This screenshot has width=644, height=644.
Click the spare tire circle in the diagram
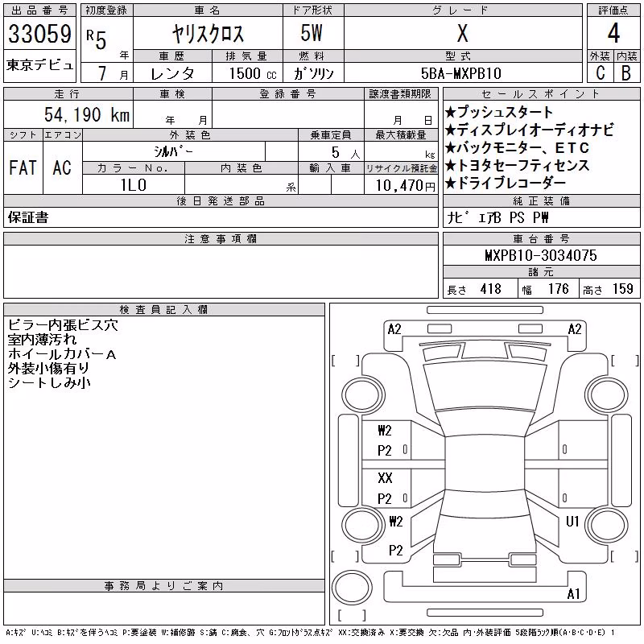coord(352,588)
